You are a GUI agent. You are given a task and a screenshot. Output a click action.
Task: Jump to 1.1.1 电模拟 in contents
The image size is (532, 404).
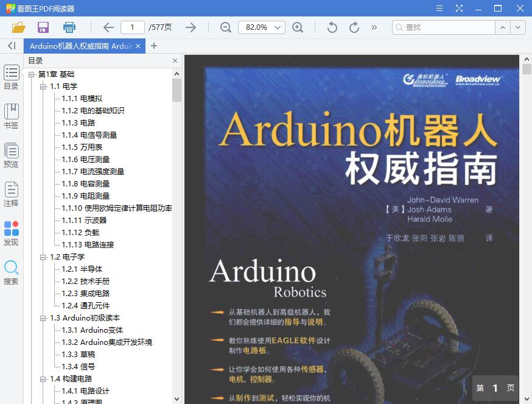point(82,99)
